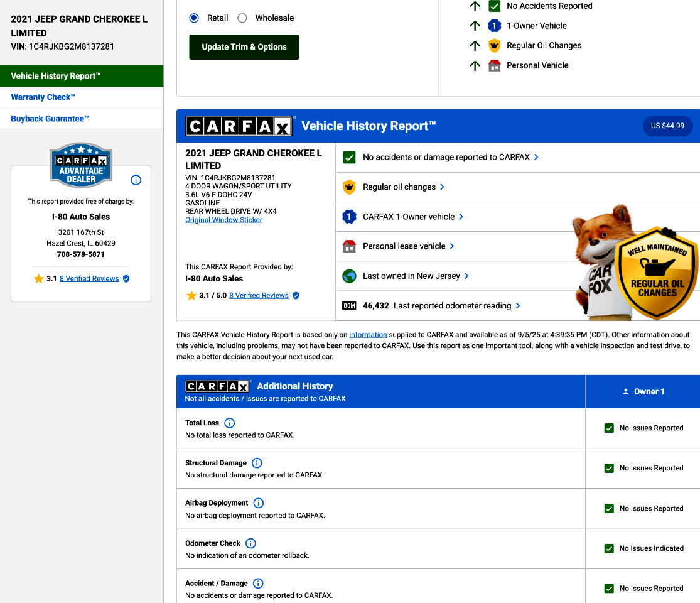
Task: Click the US $44.99 price button
Action: [667, 126]
